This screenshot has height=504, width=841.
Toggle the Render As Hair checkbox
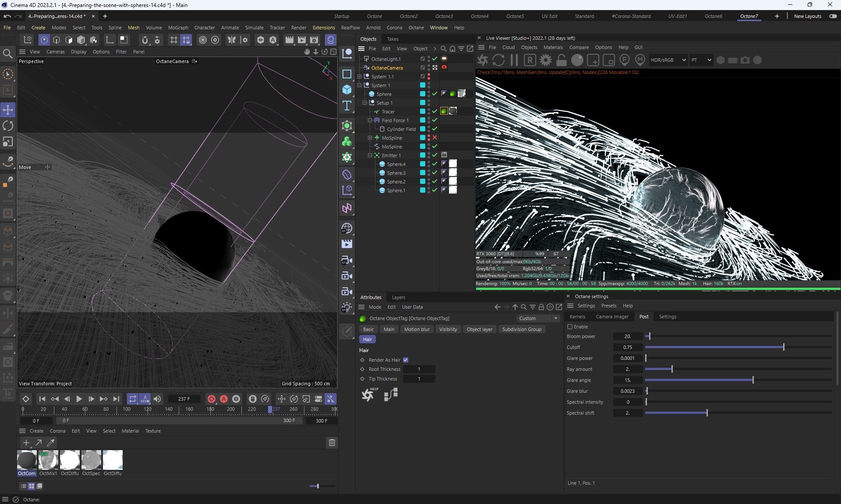click(406, 360)
